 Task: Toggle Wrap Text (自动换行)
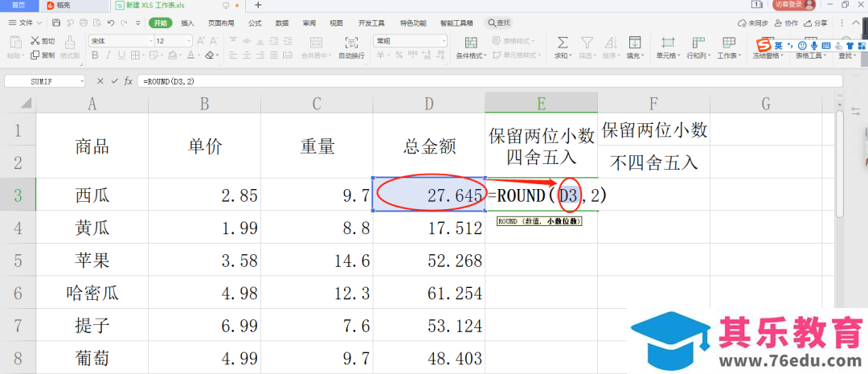[351, 47]
